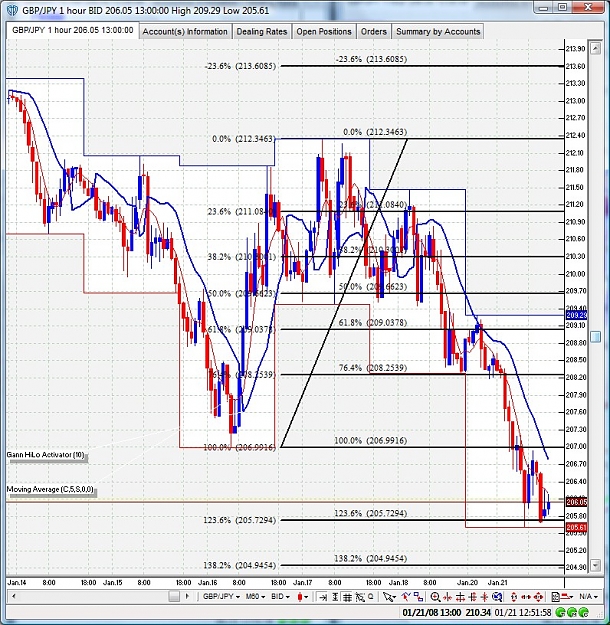Click the vertical scale arrows icon
Screen dimensions: 610x625
click(514, 597)
